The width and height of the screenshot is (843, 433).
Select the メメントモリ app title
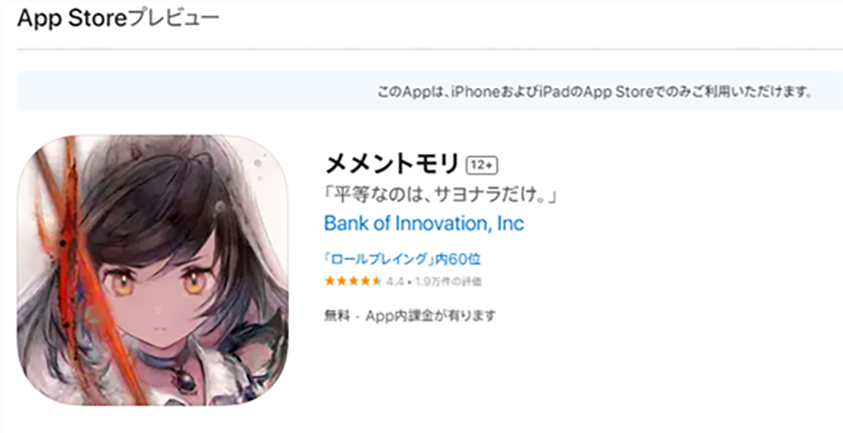[392, 164]
